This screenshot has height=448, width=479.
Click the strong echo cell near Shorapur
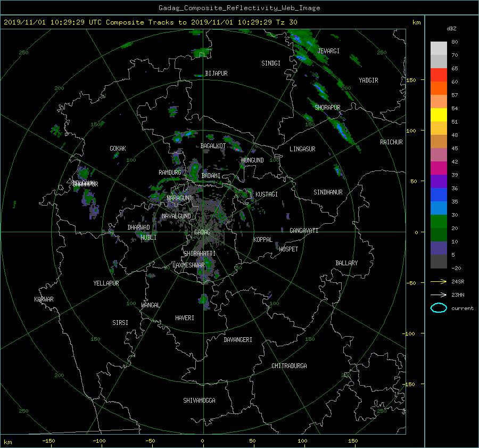342,131
